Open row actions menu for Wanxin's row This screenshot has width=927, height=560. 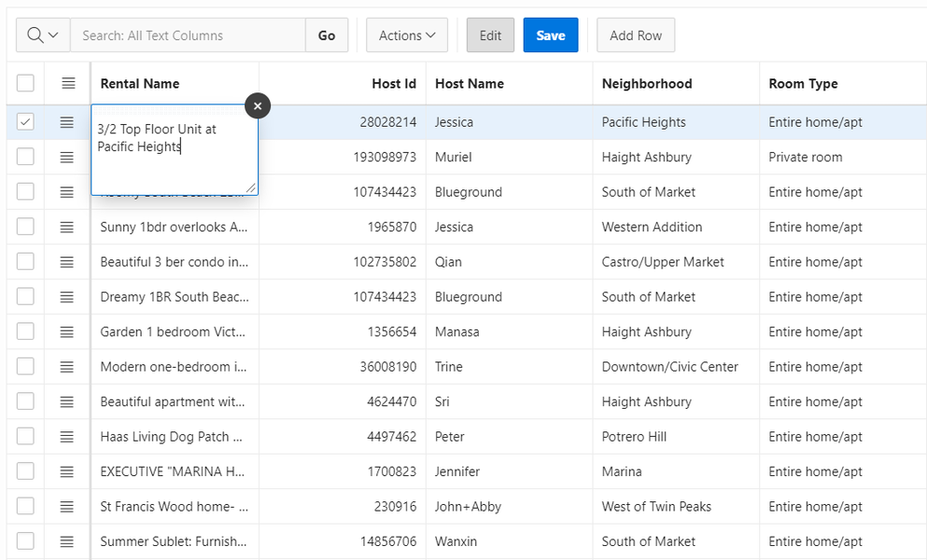(67, 541)
